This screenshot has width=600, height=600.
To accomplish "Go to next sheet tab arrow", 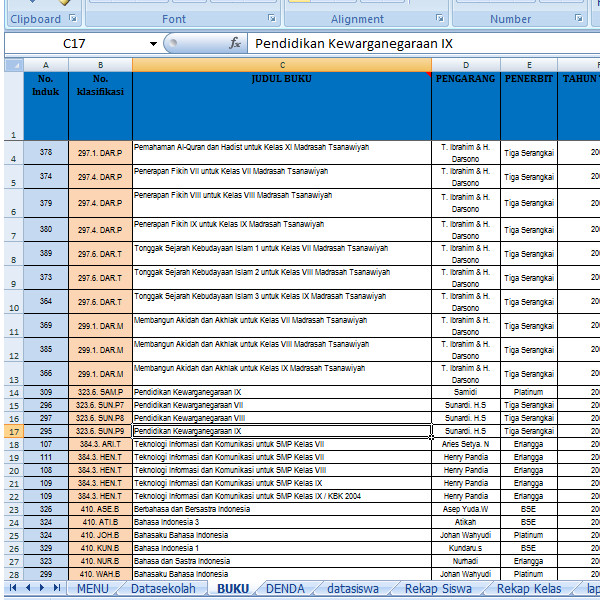I will coord(42,588).
